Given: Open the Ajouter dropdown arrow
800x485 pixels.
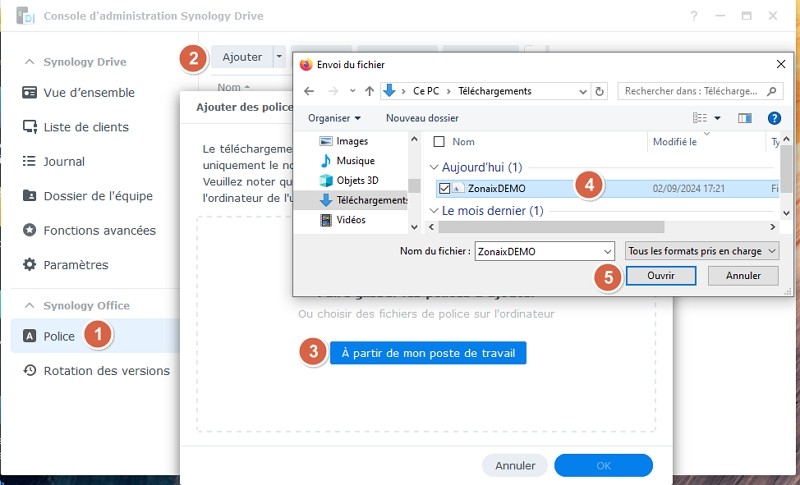Looking at the screenshot, I should pos(279,57).
